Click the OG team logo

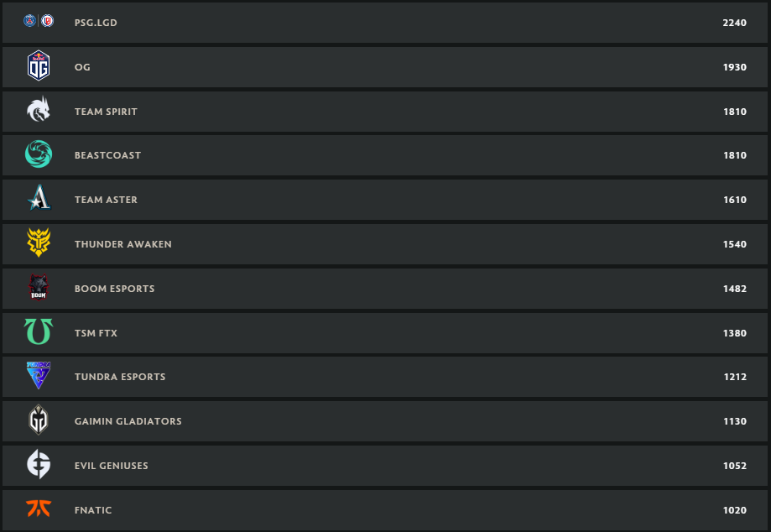[x=39, y=66]
